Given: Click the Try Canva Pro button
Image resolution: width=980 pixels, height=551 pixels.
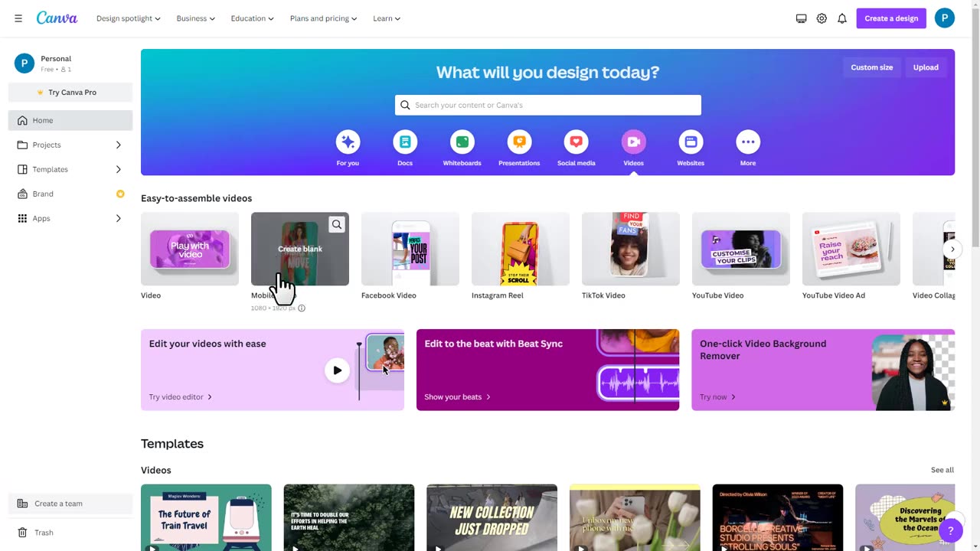Looking at the screenshot, I should [x=70, y=93].
